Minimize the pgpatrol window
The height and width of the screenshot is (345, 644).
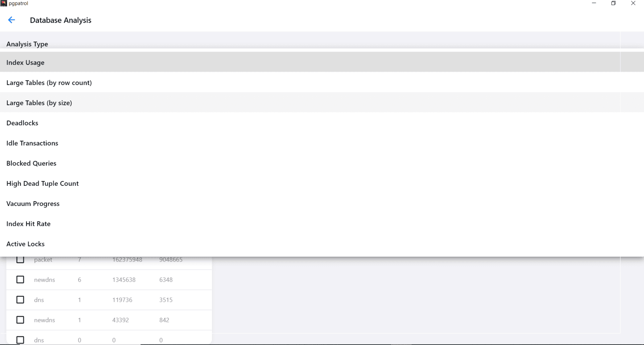click(594, 3)
